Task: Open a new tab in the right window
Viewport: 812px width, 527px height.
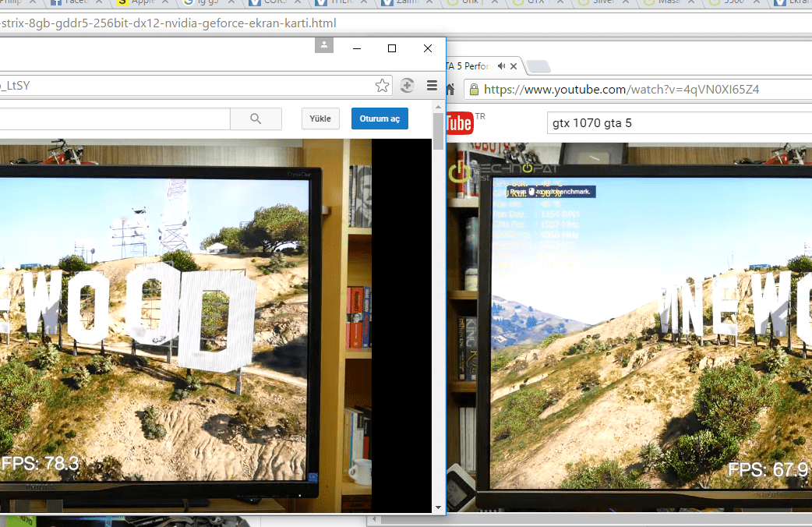Action: (x=538, y=66)
